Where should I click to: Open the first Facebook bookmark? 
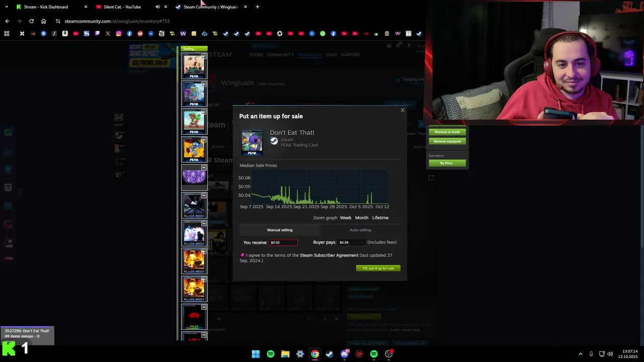129,34
